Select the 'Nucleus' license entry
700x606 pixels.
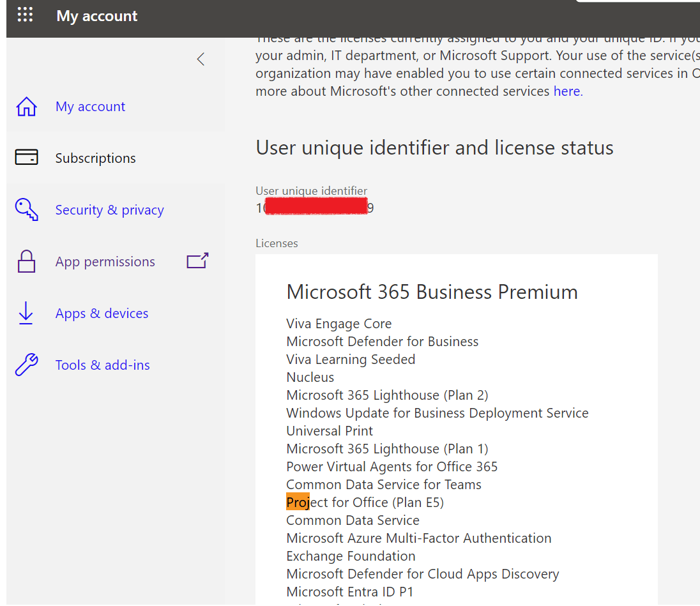coord(310,377)
